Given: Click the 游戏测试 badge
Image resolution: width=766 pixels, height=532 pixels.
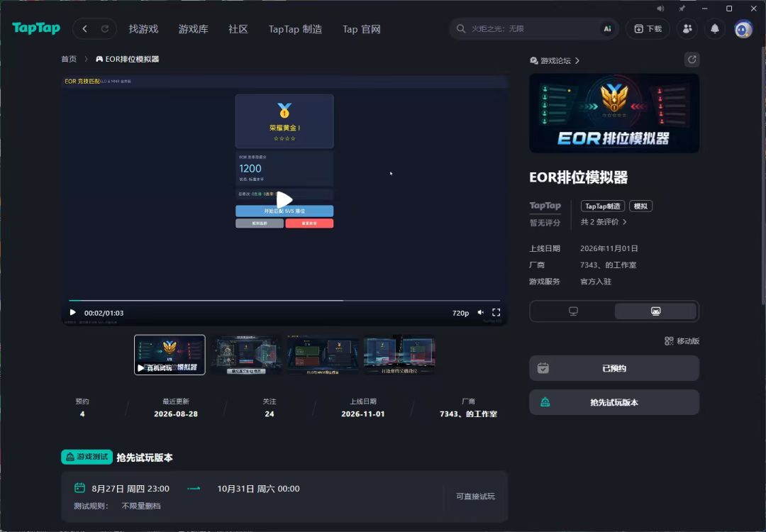Looking at the screenshot, I should click(87, 457).
